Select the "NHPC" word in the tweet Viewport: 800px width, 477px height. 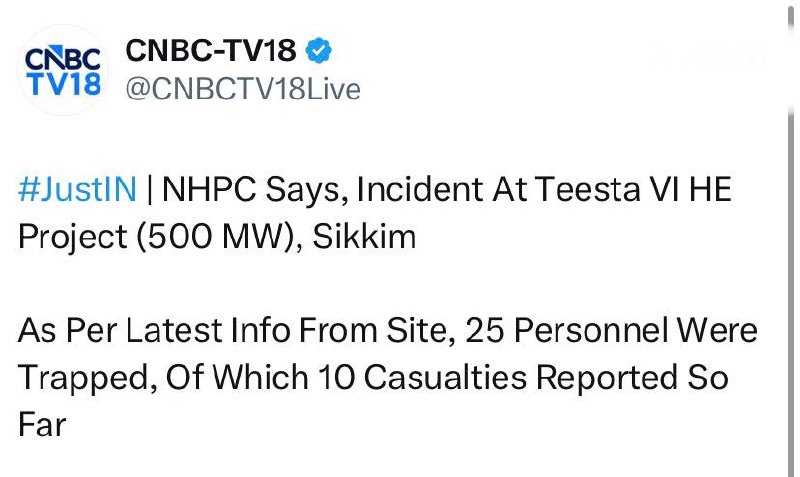pyautogui.click(x=209, y=189)
